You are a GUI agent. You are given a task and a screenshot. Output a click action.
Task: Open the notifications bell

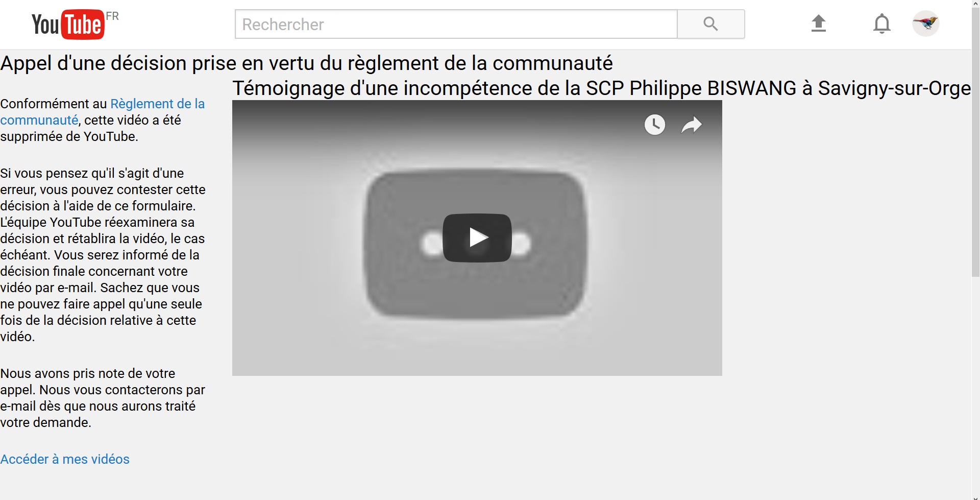pos(881,24)
